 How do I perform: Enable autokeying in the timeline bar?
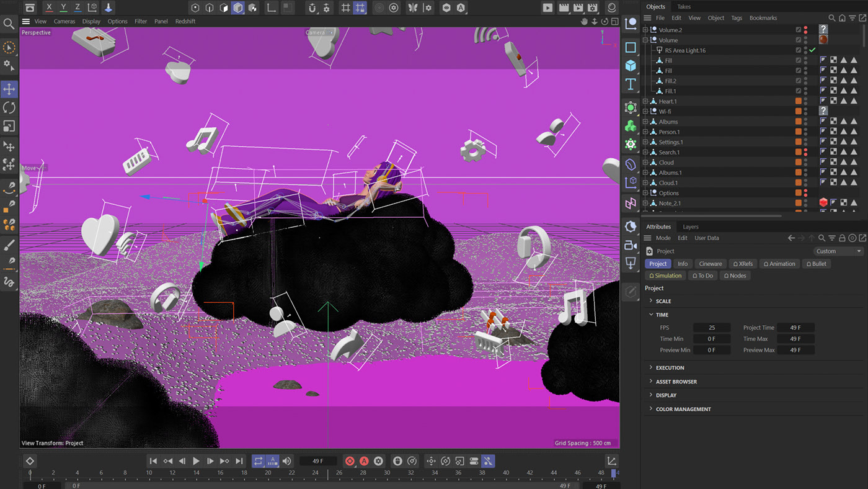pos(364,461)
